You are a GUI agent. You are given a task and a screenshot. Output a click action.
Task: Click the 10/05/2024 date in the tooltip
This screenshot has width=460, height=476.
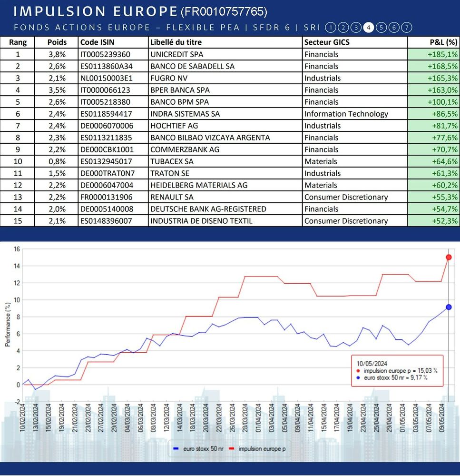pyautogui.click(x=372, y=363)
